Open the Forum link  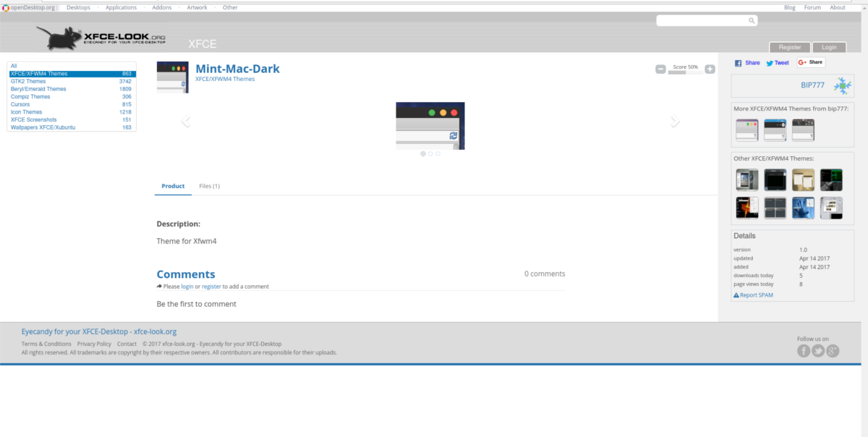(x=812, y=7)
